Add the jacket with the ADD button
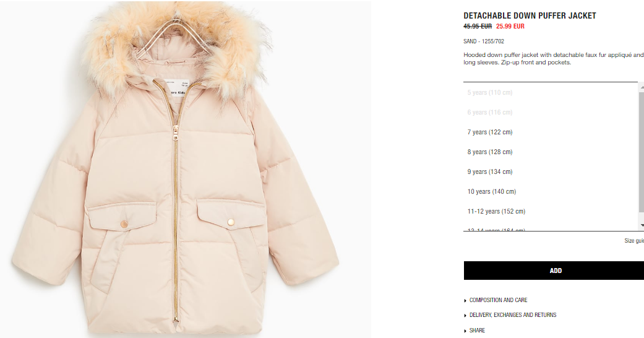644x338 pixels. tap(554, 271)
